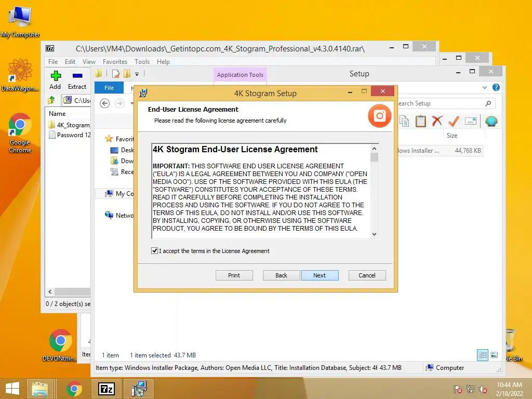Select the Password text file in 7-Zip
This screenshot has width=532, height=399.
point(70,135)
